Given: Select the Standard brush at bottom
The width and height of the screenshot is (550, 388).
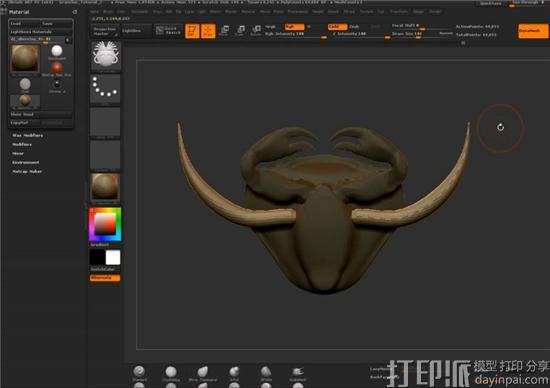Looking at the screenshot, I should pos(139,373).
